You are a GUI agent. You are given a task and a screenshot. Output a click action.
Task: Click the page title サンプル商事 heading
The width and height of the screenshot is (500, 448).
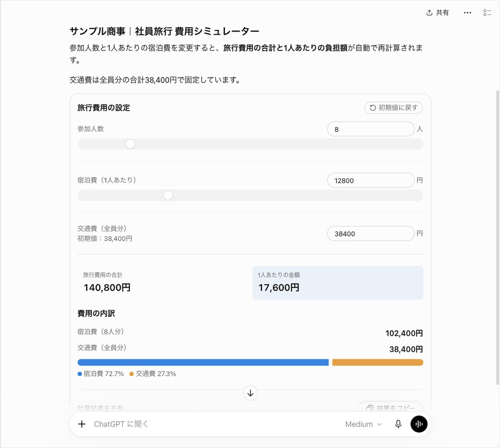coord(164,31)
